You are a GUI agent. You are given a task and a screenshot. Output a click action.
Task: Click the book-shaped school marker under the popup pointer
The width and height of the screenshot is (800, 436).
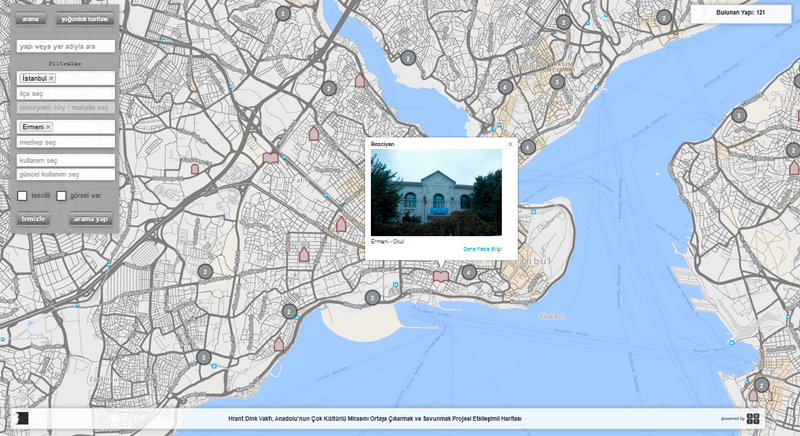441,276
